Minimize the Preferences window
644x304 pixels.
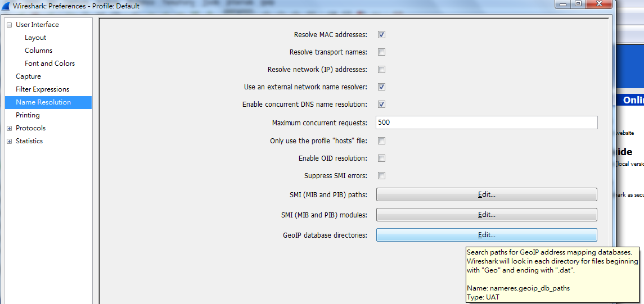pos(562,4)
